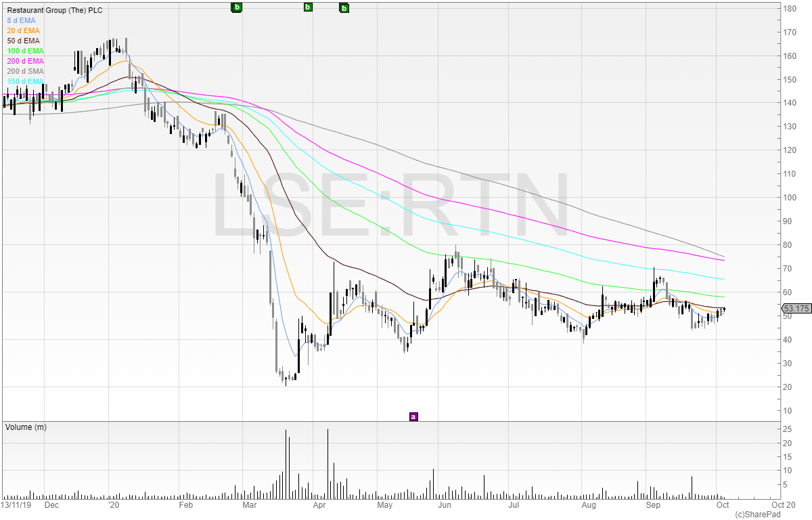Click the 'Oct 20' date axis label
This screenshot has width=812, height=520.
[x=782, y=504]
